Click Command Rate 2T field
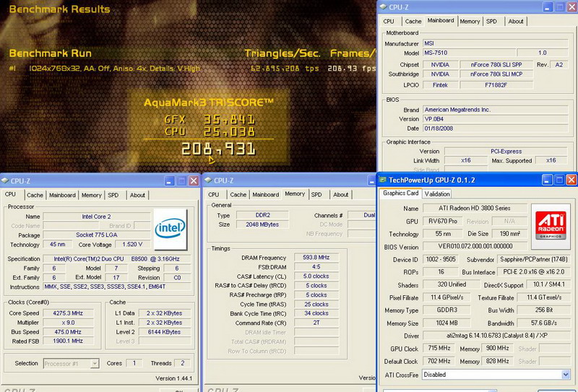Viewport: 578px width, 392px height. tap(316, 323)
